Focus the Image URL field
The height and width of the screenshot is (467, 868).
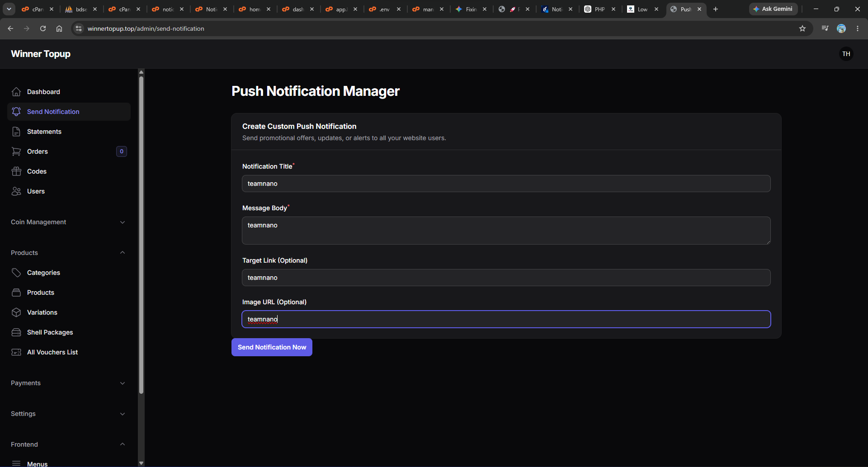pos(506,319)
